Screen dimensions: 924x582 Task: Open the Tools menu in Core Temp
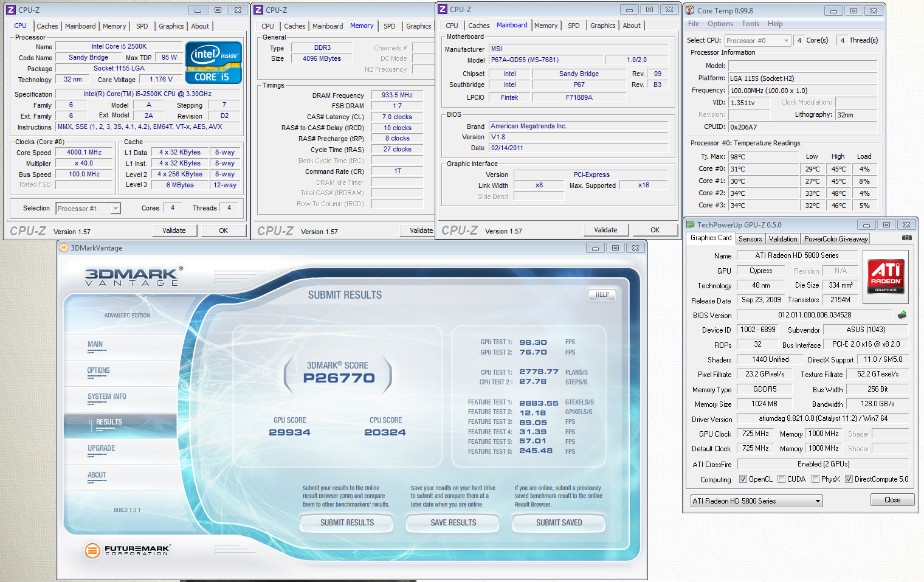[x=750, y=24]
